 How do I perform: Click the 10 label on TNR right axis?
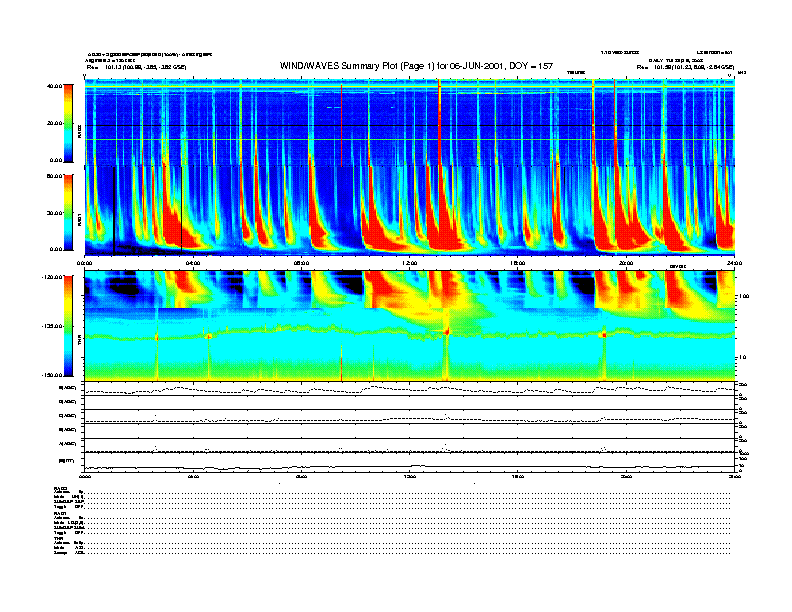tap(742, 358)
